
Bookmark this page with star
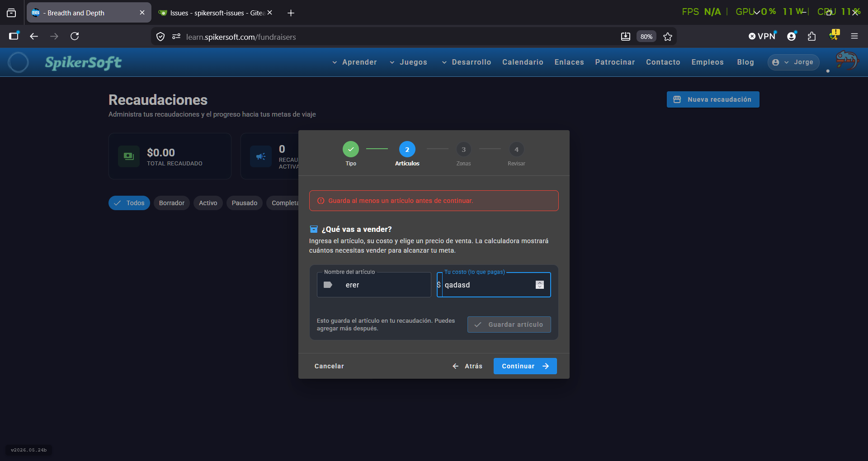click(x=668, y=37)
